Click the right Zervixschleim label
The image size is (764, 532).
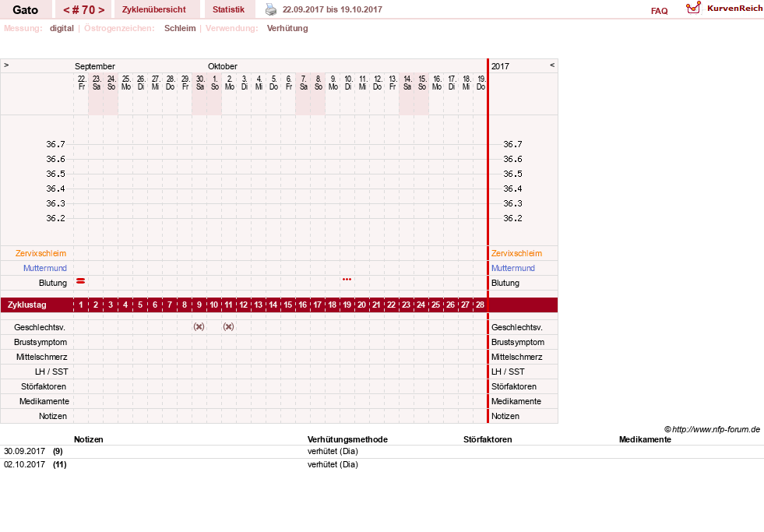tap(516, 253)
